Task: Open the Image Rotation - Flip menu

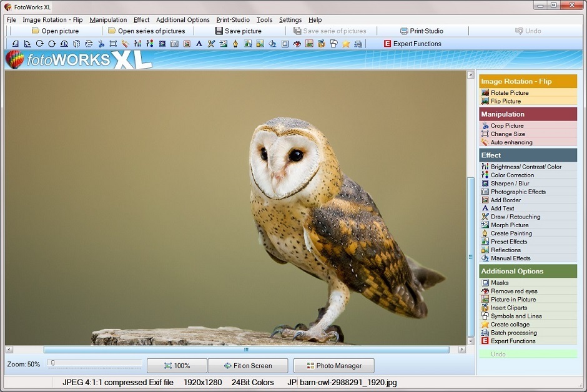Action: pos(52,19)
